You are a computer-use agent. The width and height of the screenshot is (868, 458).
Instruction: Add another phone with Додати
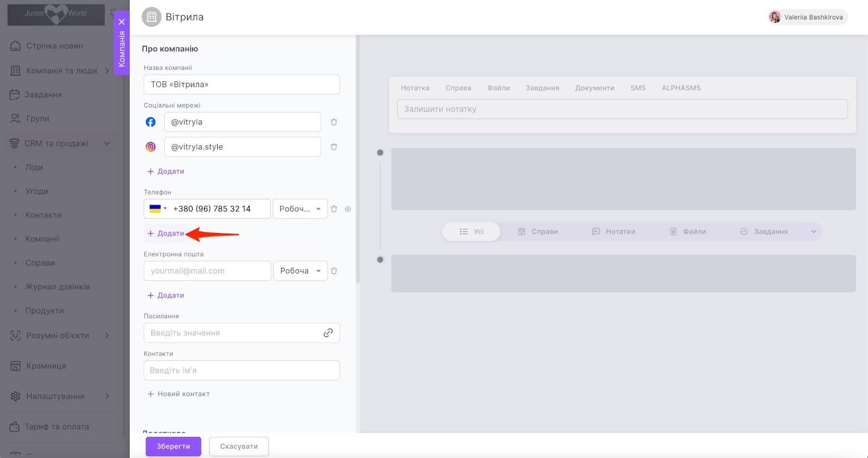pos(166,234)
